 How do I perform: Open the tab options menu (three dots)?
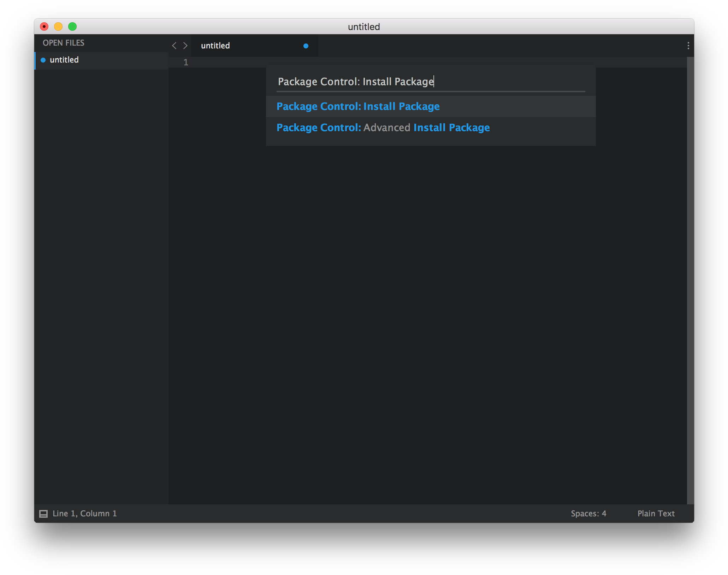[688, 46]
